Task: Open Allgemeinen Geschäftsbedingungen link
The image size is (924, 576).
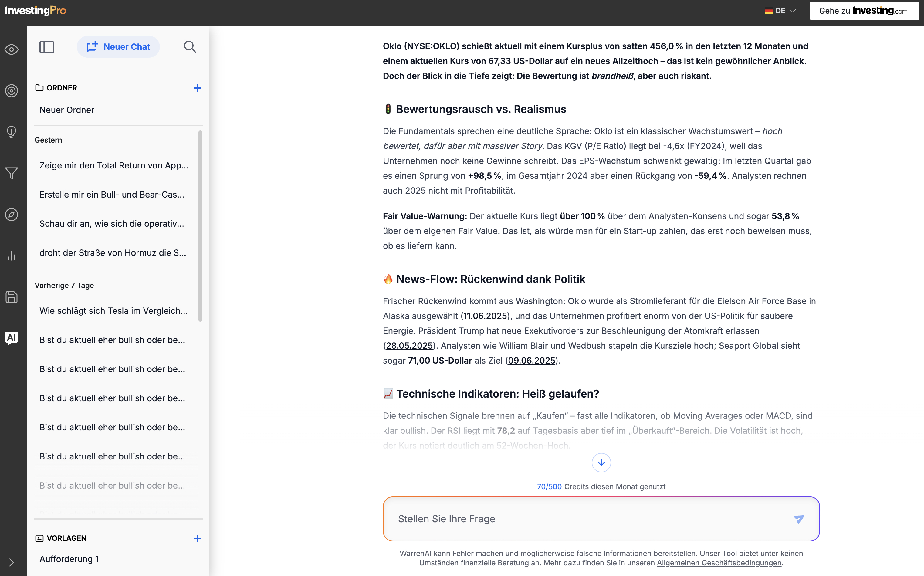Action: pos(719,563)
